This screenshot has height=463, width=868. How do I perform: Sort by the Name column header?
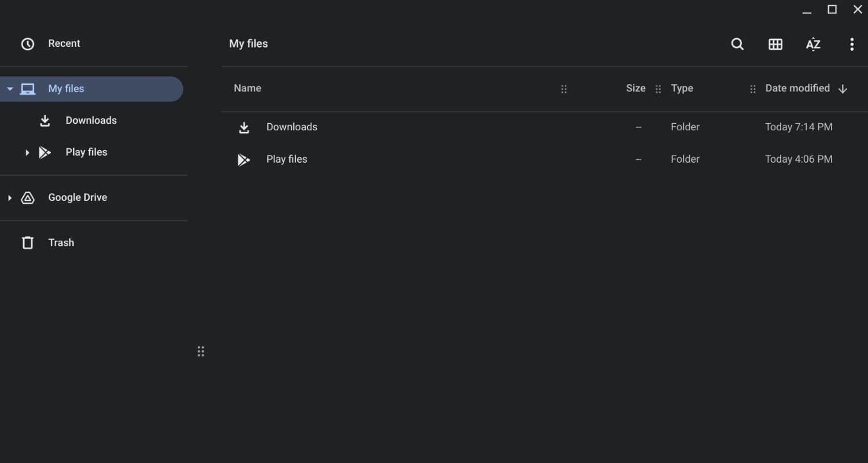coord(247,89)
